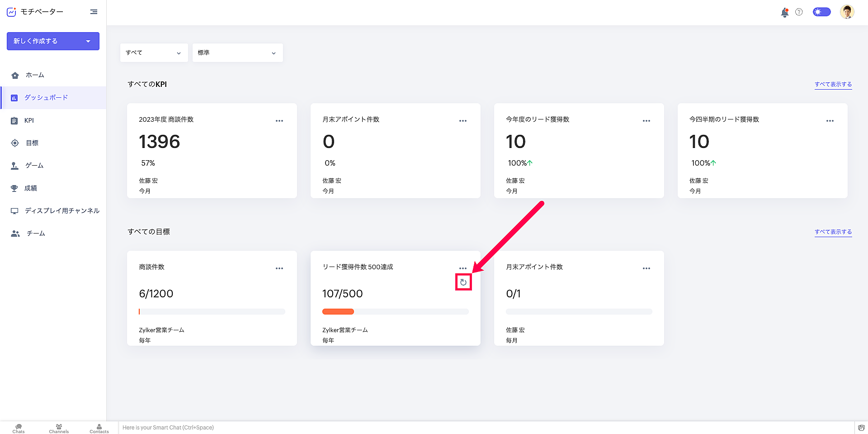868x434 pixels.
Task: Open Chats in the bottom bar
Action: pyautogui.click(x=19, y=428)
